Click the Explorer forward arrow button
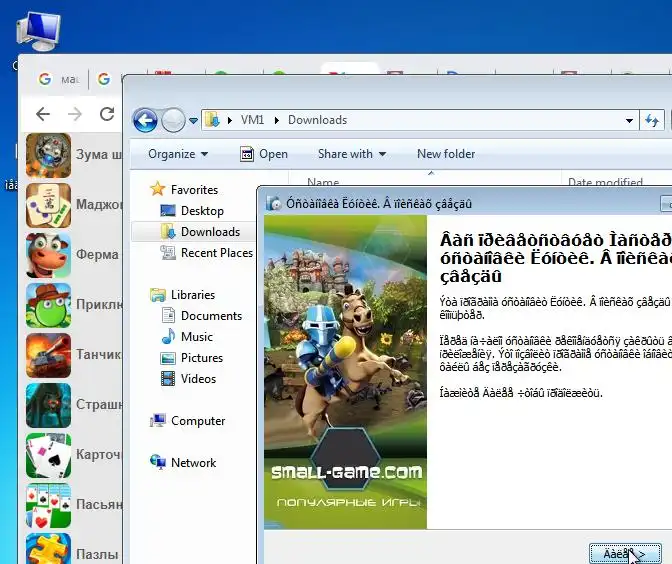 (x=173, y=120)
